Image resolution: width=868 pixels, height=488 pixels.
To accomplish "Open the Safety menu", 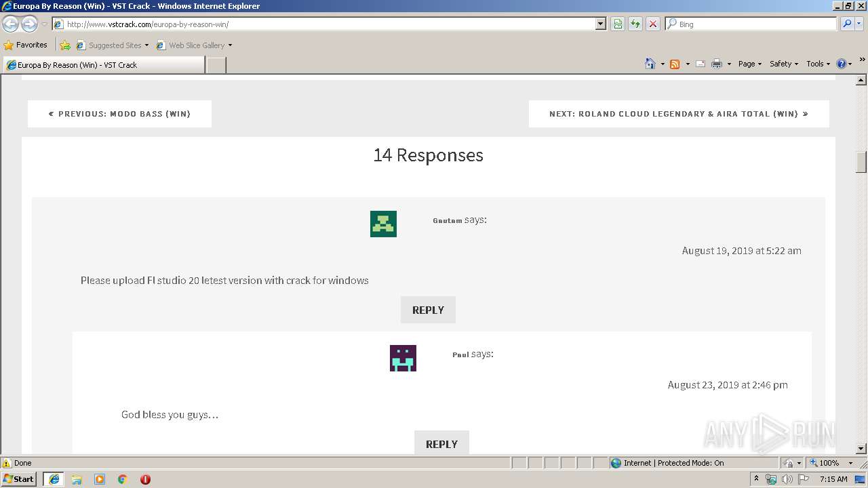I will pos(784,64).
